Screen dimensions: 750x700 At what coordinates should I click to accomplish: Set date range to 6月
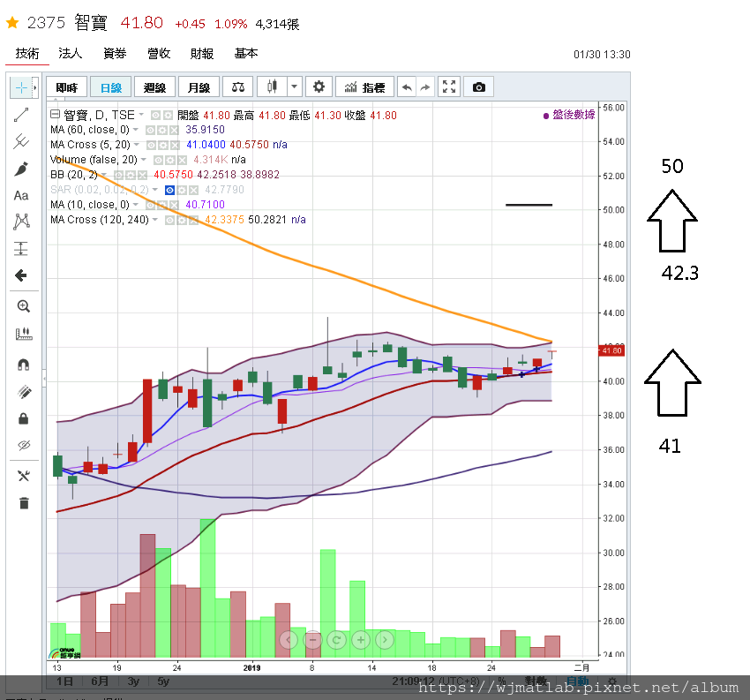point(100,681)
